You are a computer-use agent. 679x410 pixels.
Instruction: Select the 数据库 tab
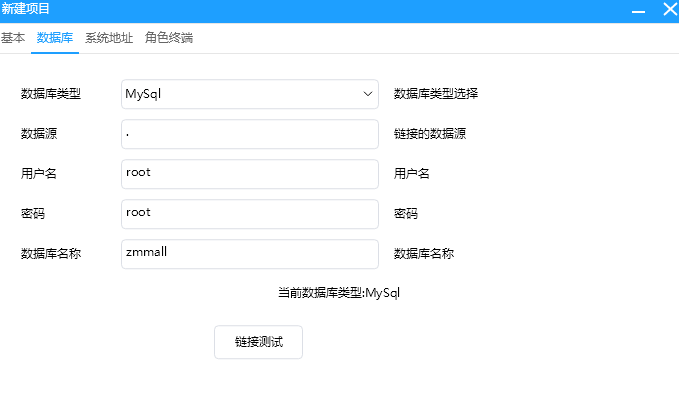coord(55,38)
